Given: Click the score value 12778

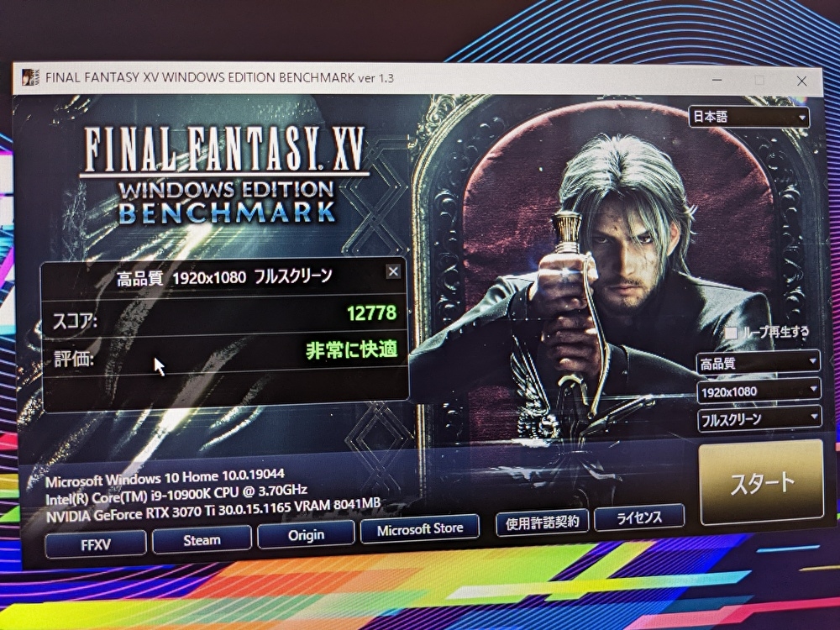Looking at the screenshot, I should tap(372, 312).
